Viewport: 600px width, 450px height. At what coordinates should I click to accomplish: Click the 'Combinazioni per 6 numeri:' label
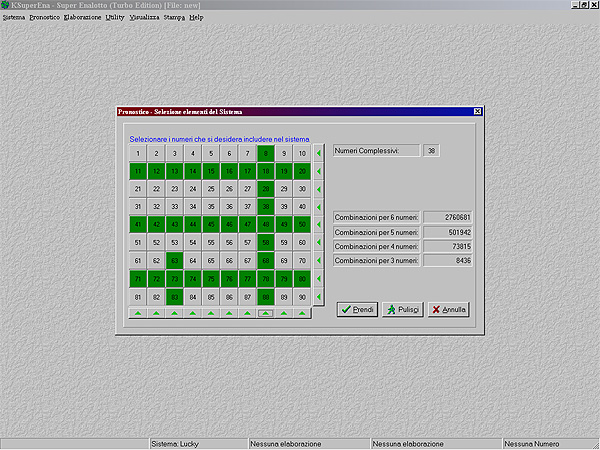coord(376,217)
